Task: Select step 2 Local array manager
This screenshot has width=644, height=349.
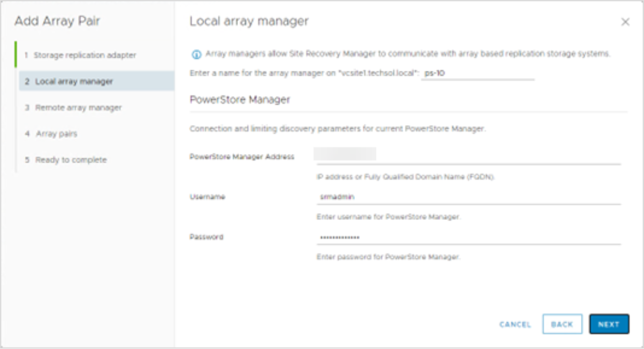Action: [96, 81]
